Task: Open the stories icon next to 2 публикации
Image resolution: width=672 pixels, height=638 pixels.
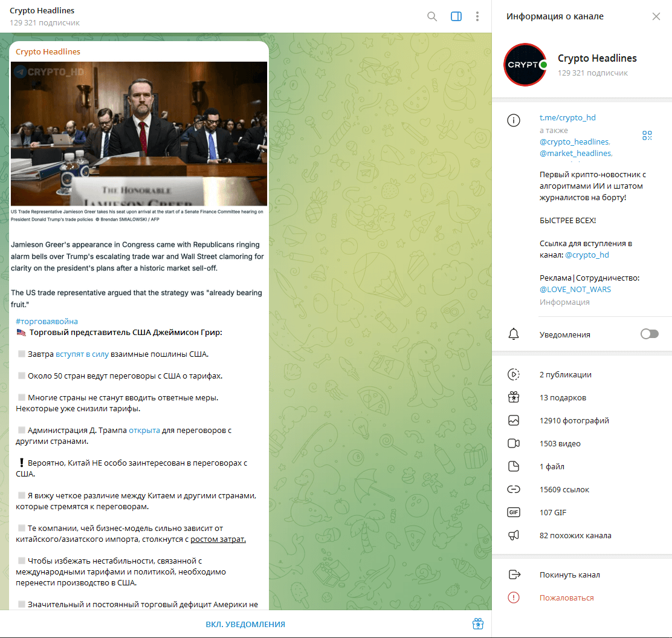Action: [x=514, y=374]
